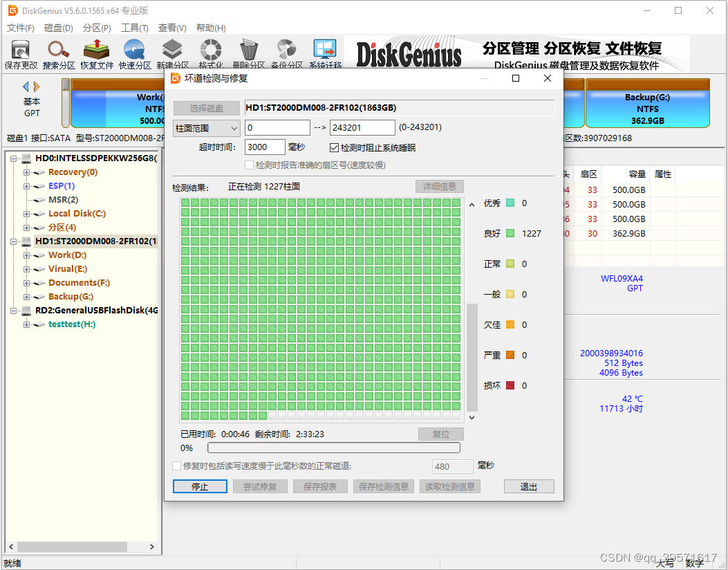Expand the ESP(1) partition node

pos(26,186)
